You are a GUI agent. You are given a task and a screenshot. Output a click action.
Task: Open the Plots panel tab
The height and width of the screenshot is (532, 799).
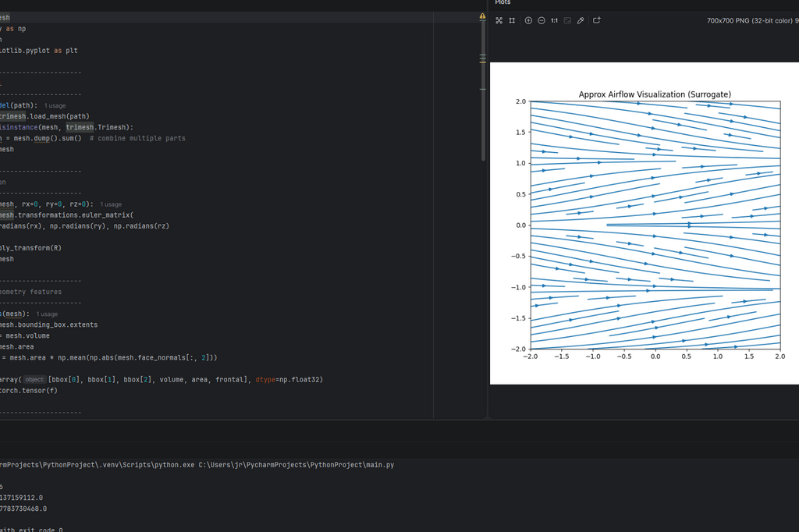(503, 3)
